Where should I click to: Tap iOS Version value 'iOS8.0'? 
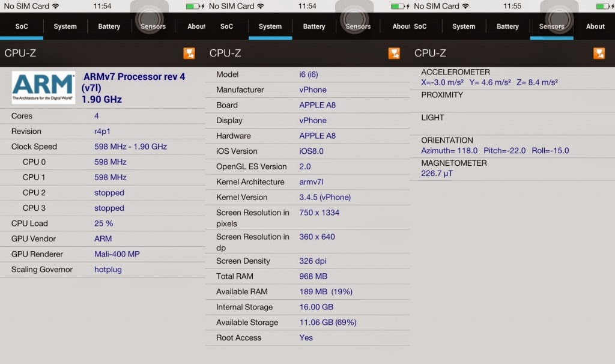pyautogui.click(x=312, y=151)
